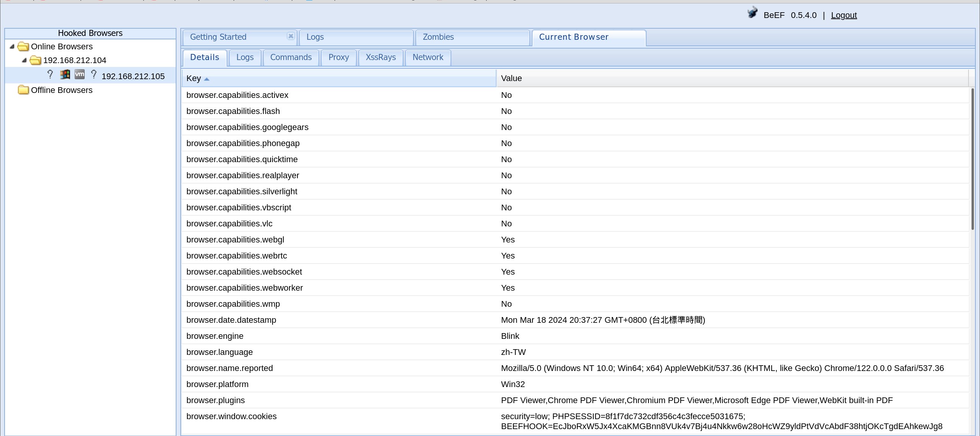Click the details table vertical scrollbar

[973, 159]
